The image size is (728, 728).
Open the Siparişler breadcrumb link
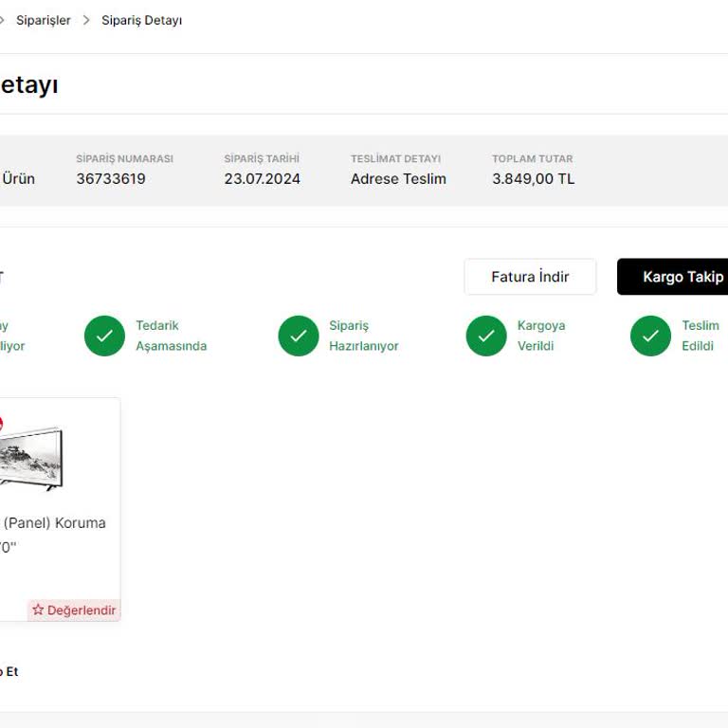point(44,21)
